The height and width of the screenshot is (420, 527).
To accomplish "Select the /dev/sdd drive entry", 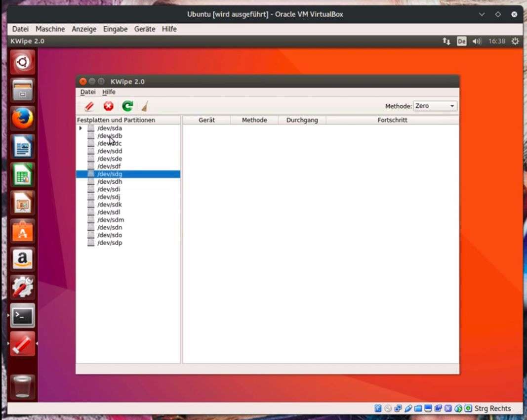I will pyautogui.click(x=110, y=151).
